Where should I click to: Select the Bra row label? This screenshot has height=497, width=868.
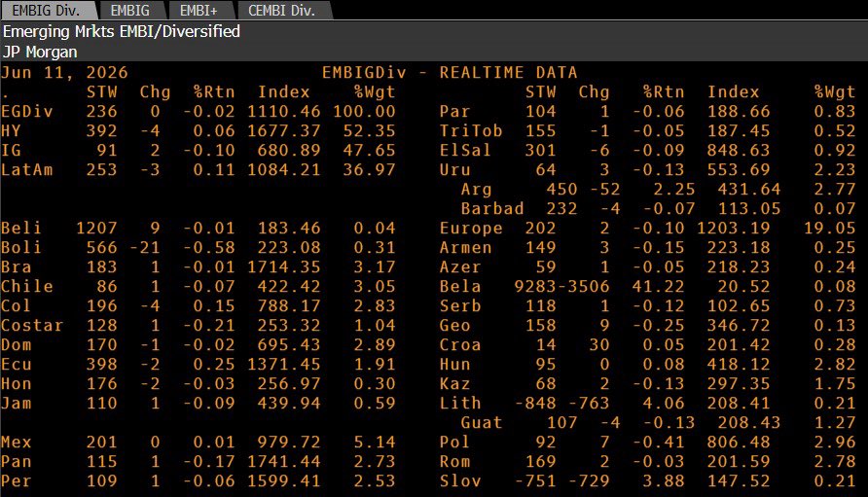point(16,266)
